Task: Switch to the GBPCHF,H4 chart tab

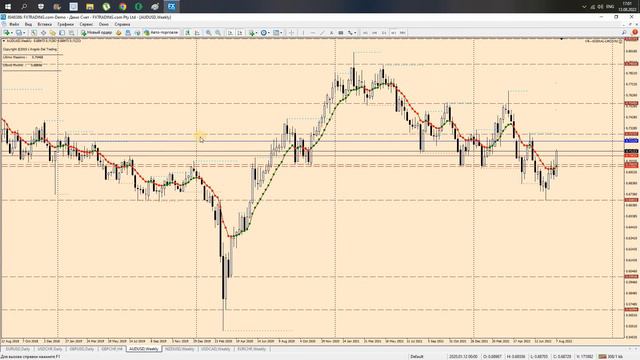Action: 111,349
